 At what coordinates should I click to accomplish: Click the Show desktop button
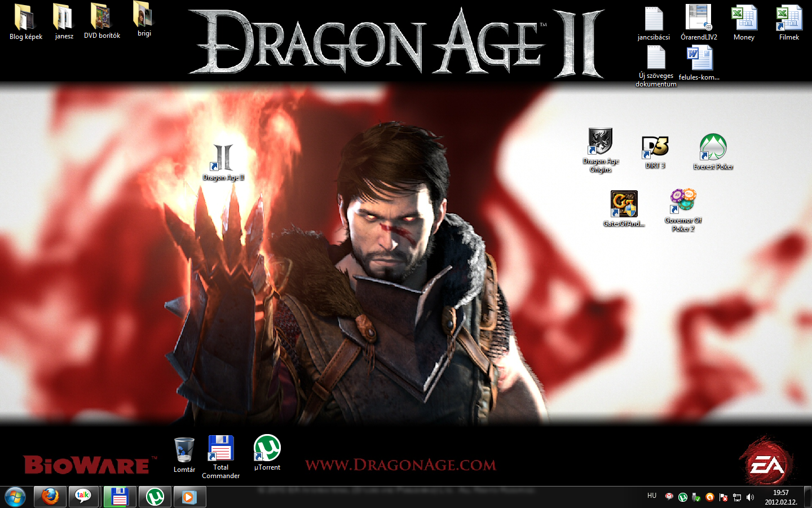807,497
